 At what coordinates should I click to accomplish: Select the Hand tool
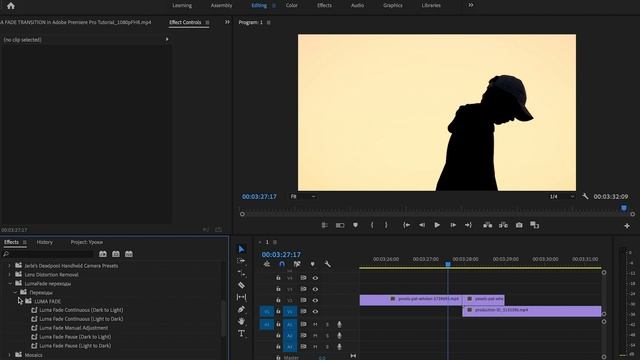(x=241, y=321)
